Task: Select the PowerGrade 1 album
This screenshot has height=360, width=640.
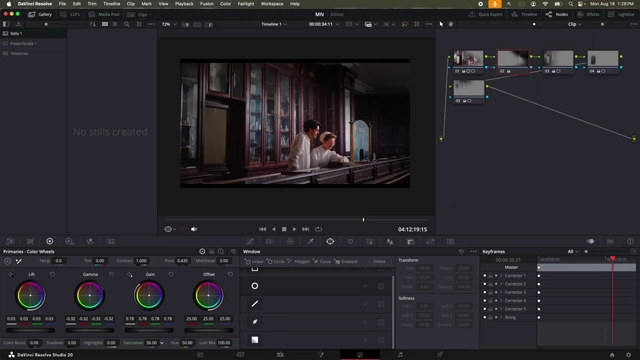Action: (33, 43)
